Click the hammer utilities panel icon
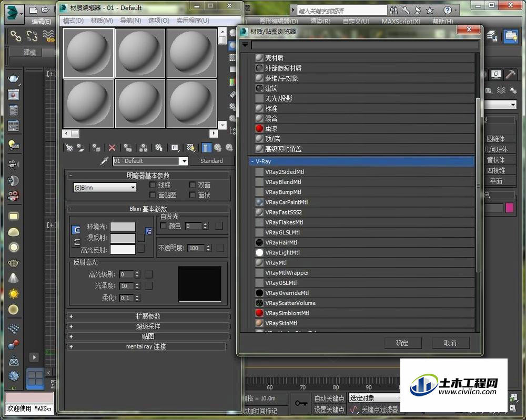This screenshot has width=526, height=420. (510, 74)
